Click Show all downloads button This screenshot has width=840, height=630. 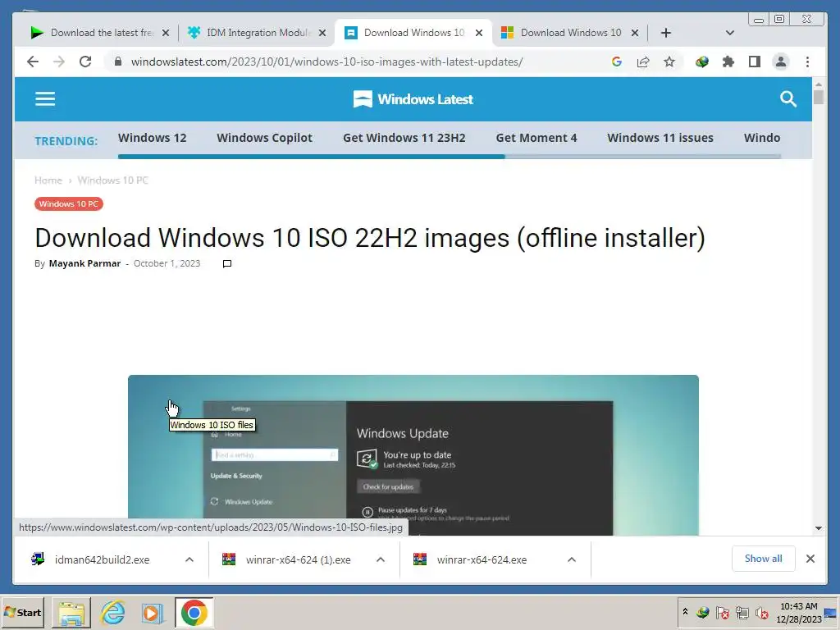click(764, 559)
